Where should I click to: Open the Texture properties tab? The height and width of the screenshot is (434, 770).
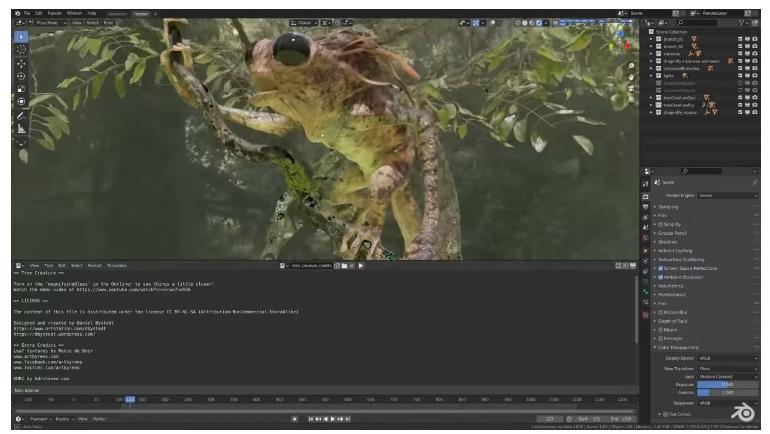click(x=646, y=315)
